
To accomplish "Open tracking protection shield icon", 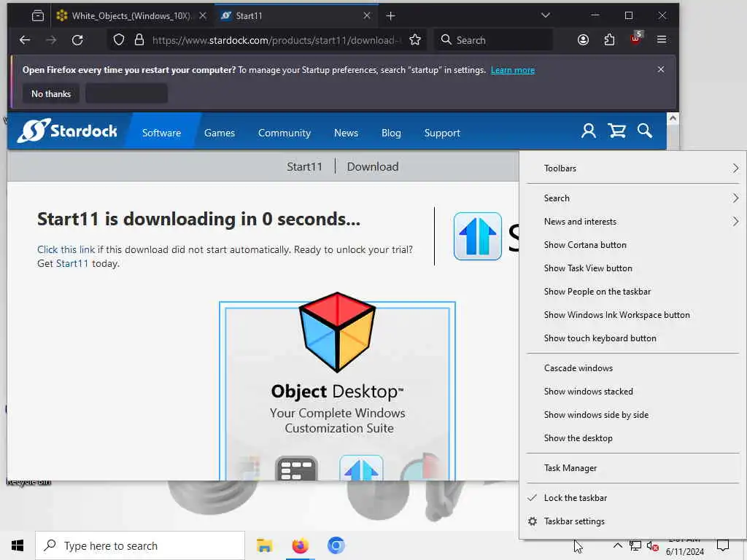I will (x=119, y=40).
